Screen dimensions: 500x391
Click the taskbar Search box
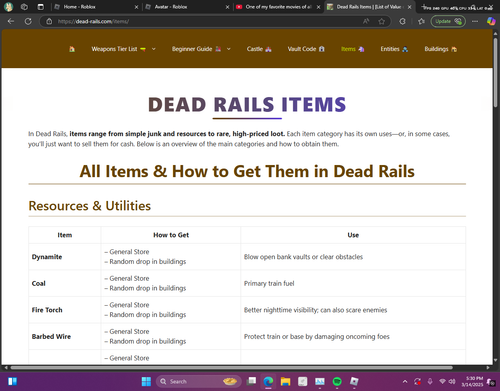[x=198, y=381]
